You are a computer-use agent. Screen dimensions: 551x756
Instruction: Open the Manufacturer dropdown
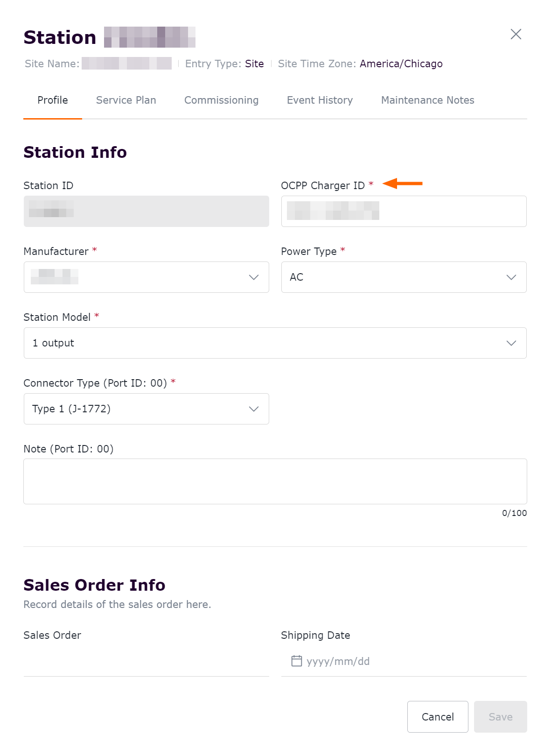(x=146, y=277)
